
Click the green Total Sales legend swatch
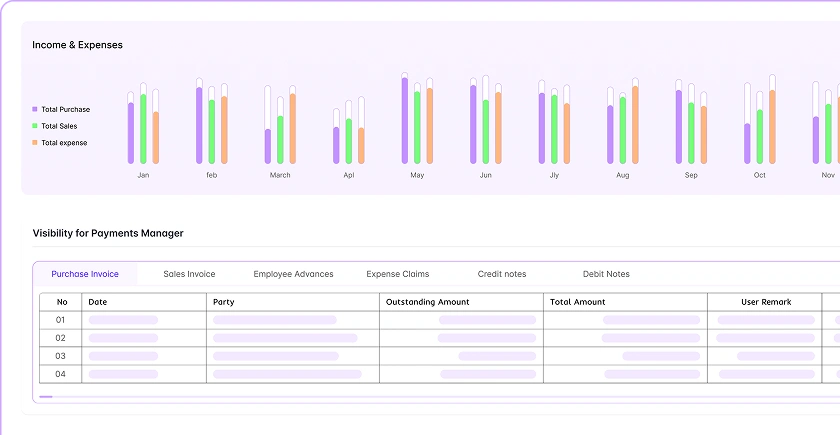[x=35, y=126]
